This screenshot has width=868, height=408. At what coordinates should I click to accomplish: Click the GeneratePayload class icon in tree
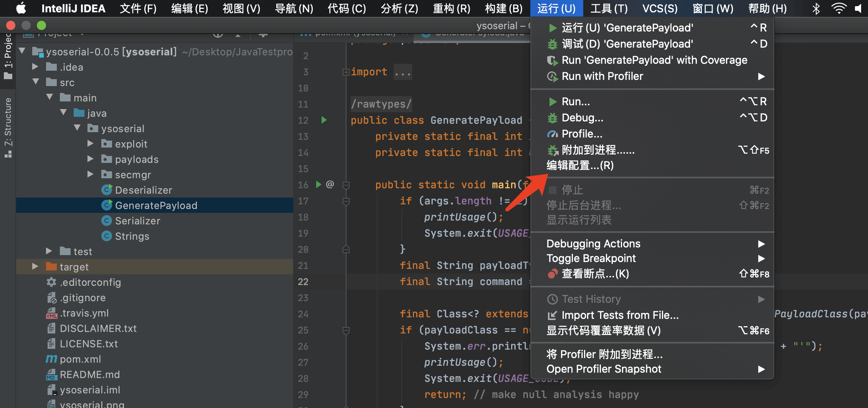107,205
